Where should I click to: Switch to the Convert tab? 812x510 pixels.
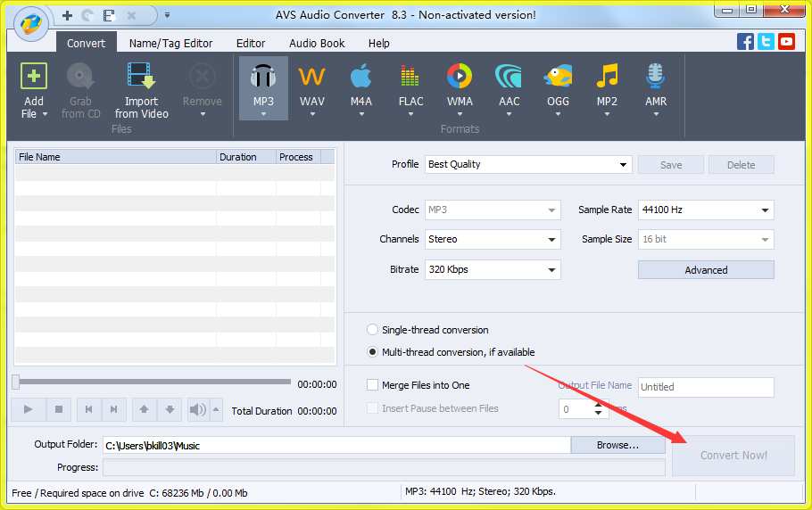pyautogui.click(x=86, y=43)
